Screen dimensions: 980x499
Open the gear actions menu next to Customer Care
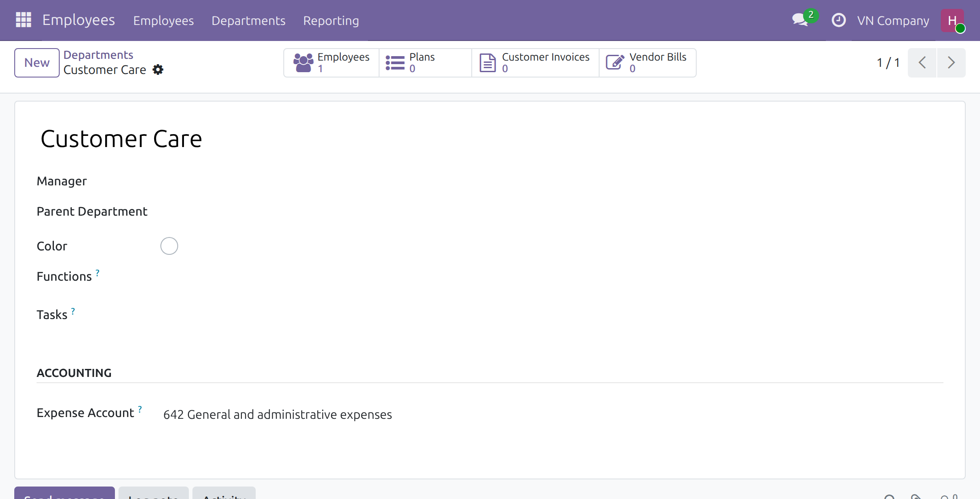[158, 70]
